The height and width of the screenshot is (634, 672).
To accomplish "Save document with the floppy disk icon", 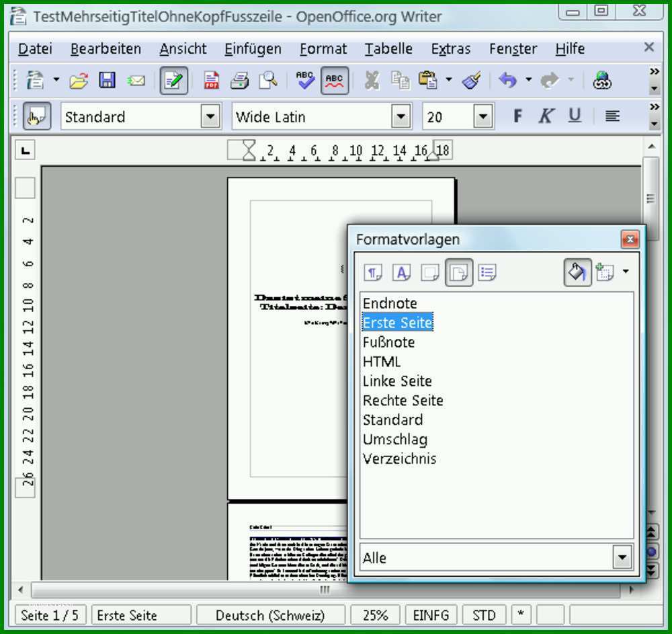I will 107,80.
